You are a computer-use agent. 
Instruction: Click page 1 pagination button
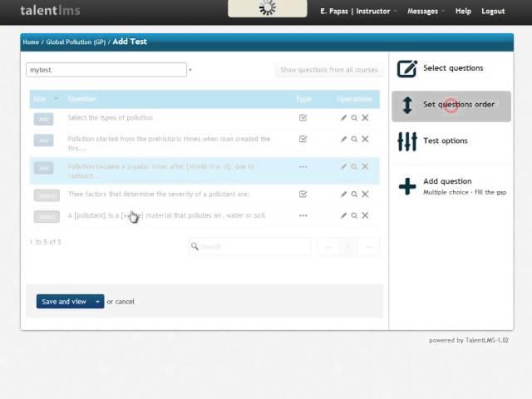coord(348,247)
